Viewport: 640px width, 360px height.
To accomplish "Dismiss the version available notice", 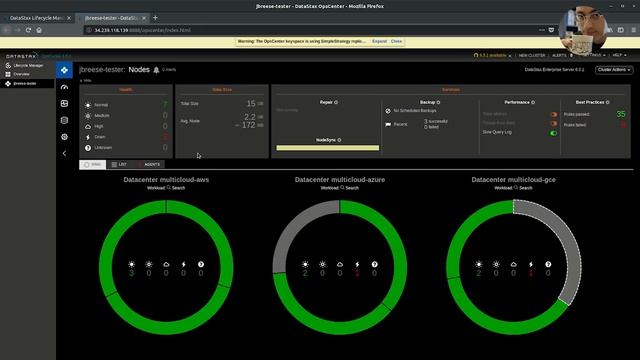I will point(510,56).
